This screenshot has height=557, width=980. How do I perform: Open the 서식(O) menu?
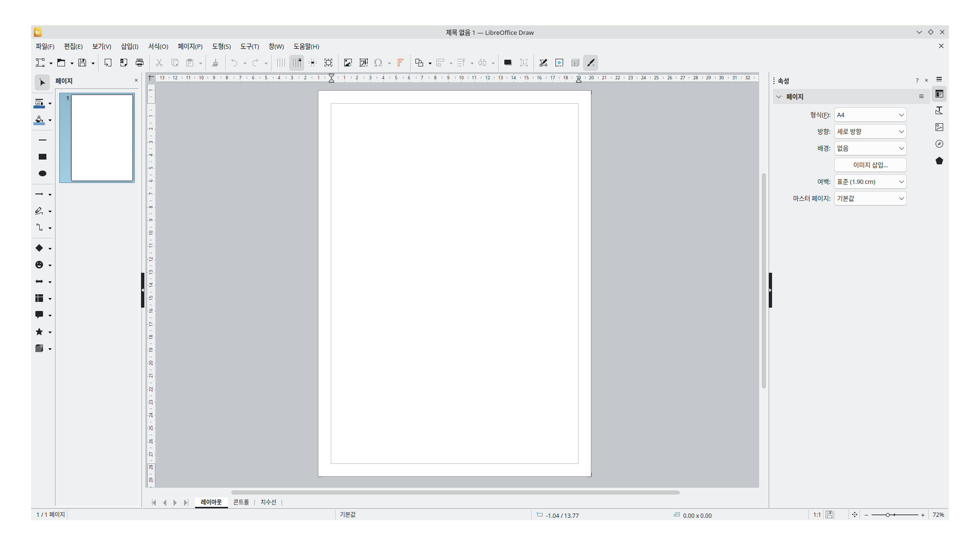coord(158,46)
